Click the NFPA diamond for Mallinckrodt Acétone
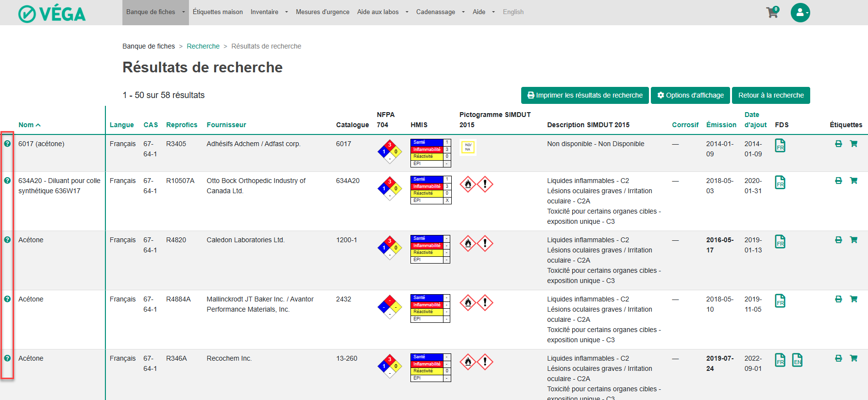 pos(390,307)
